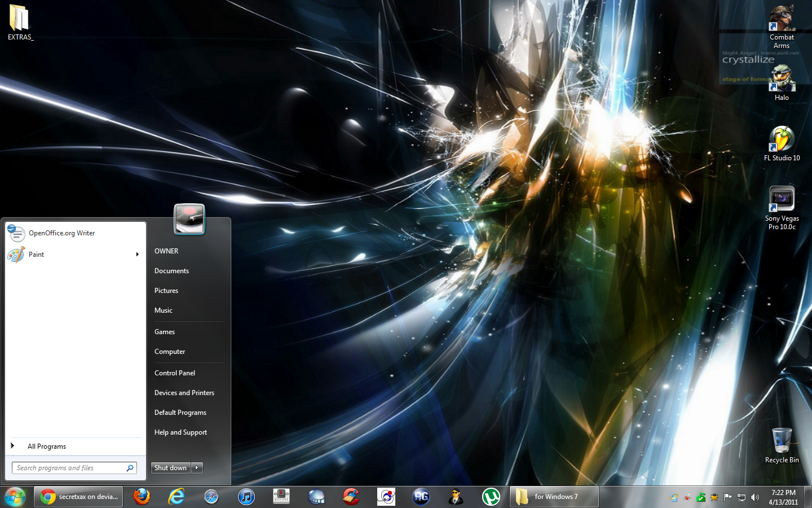Viewport: 812px width, 508px height.
Task: Click the Windows Live tray icon
Action: coord(674,497)
